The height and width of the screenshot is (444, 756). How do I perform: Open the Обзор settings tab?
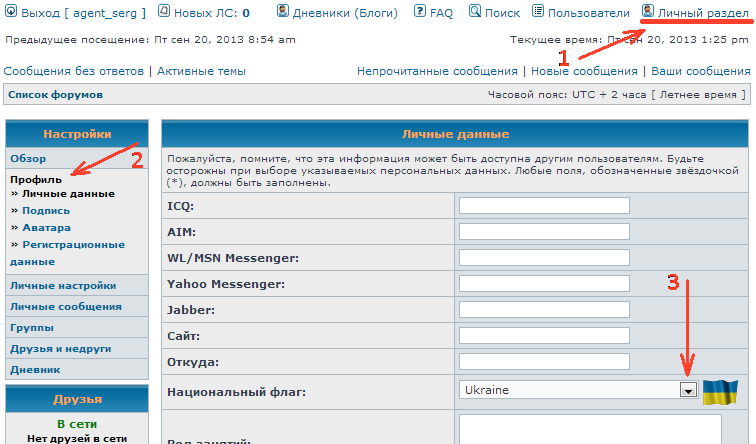[28, 159]
